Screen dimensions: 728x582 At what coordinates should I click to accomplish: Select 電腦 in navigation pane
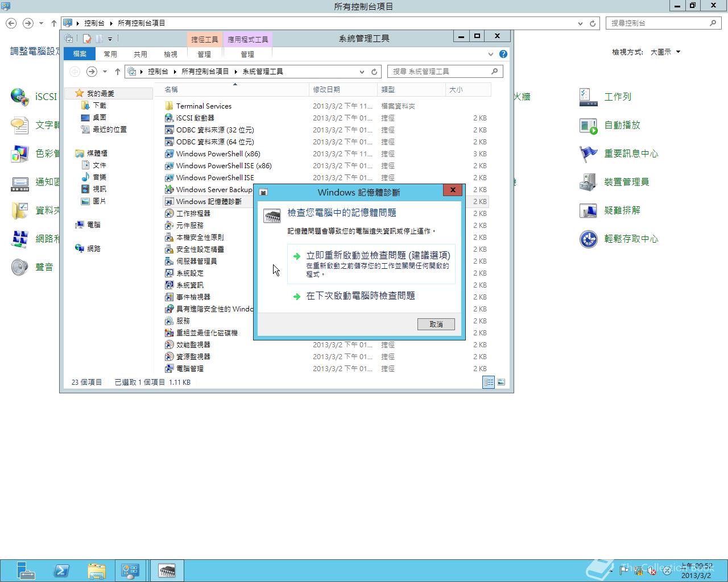tap(94, 225)
